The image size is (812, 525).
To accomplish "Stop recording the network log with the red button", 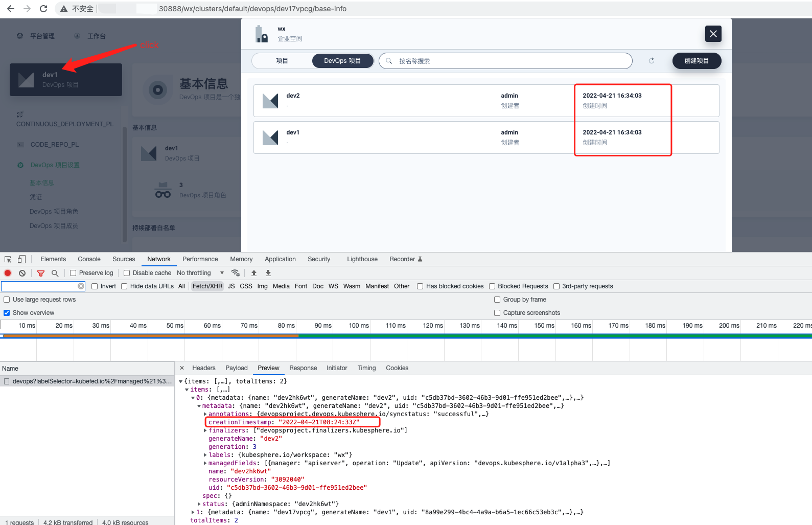I will click(x=8, y=273).
